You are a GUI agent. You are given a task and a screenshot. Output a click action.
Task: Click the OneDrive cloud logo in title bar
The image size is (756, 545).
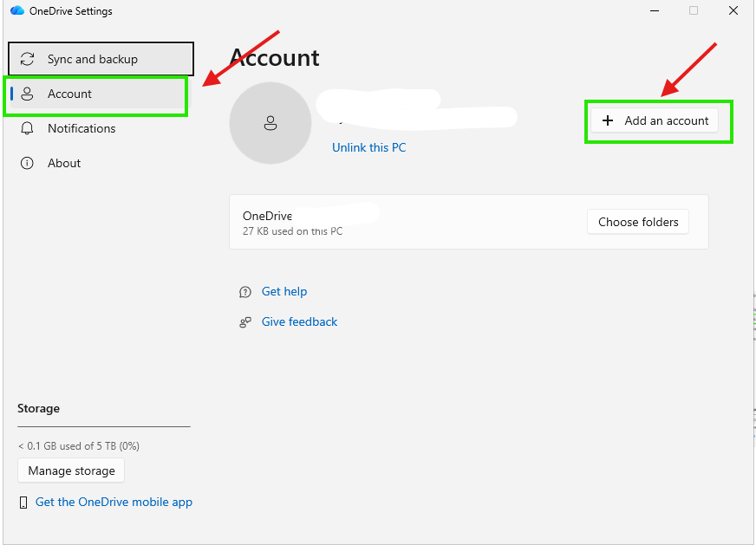click(17, 10)
